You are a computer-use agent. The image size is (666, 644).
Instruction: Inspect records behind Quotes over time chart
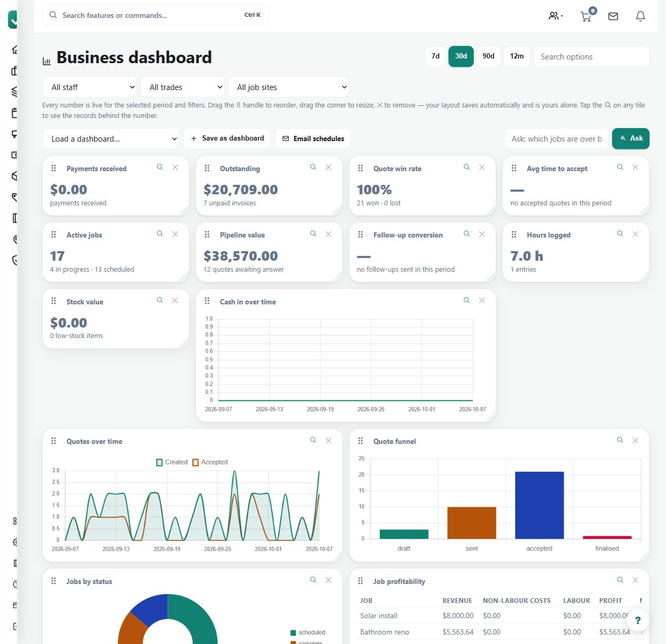pos(313,440)
